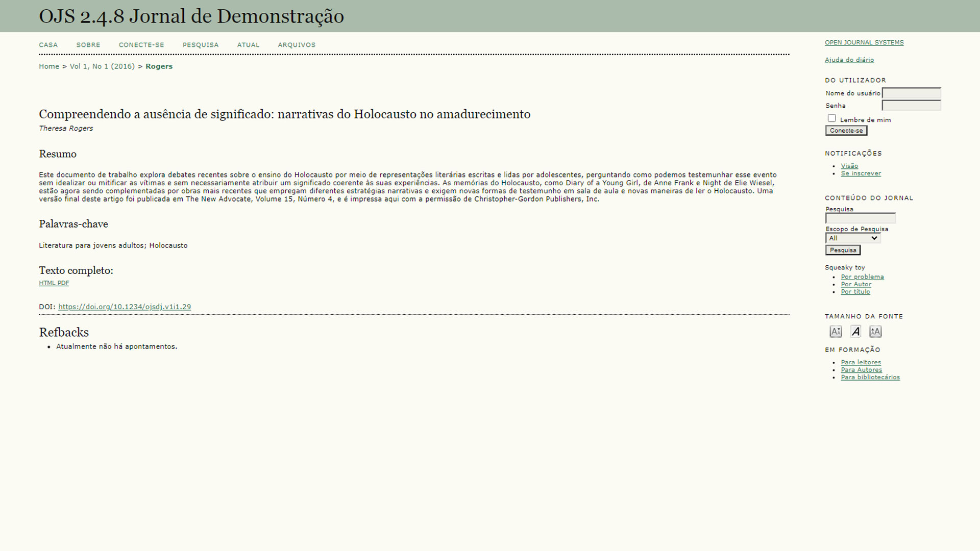Browse by 'Por título' link
Viewport: 980px width, 551px height.
coord(855,292)
